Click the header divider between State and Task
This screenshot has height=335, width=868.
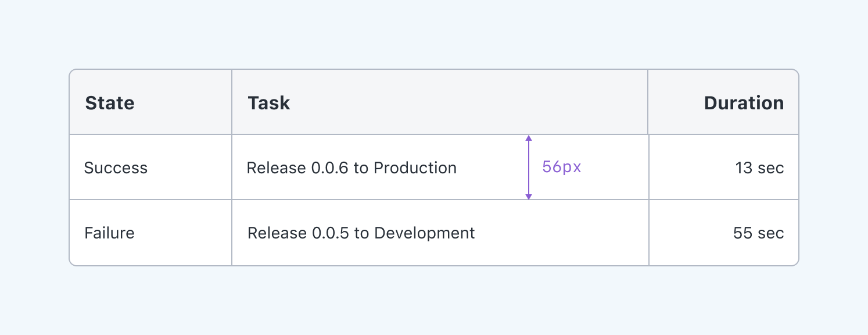tap(232, 102)
